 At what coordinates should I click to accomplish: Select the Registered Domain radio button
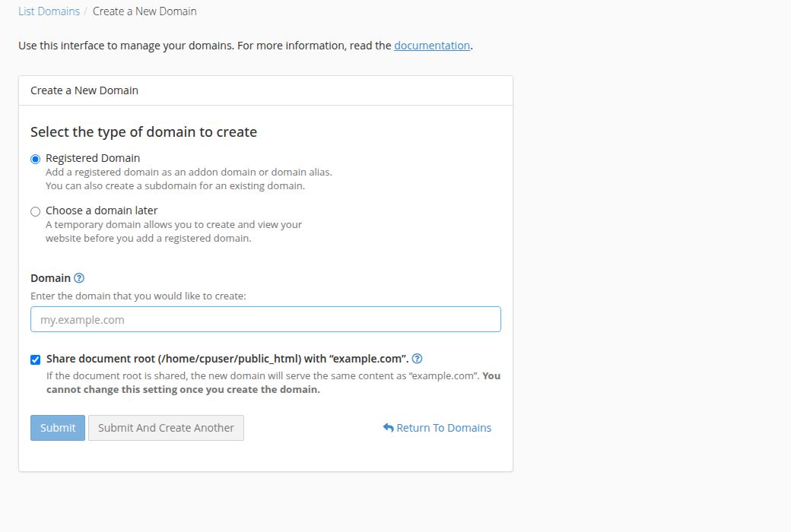pos(35,160)
